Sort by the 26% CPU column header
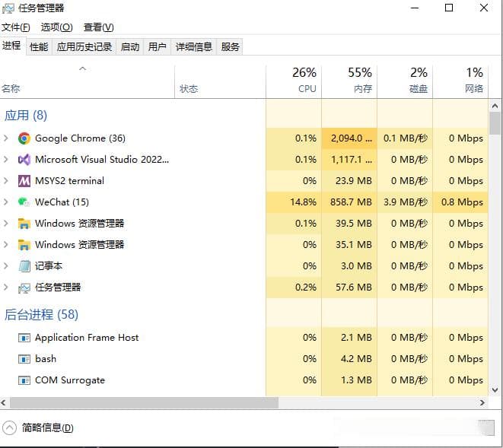Image resolution: width=503 pixels, height=448 pixels. click(294, 82)
